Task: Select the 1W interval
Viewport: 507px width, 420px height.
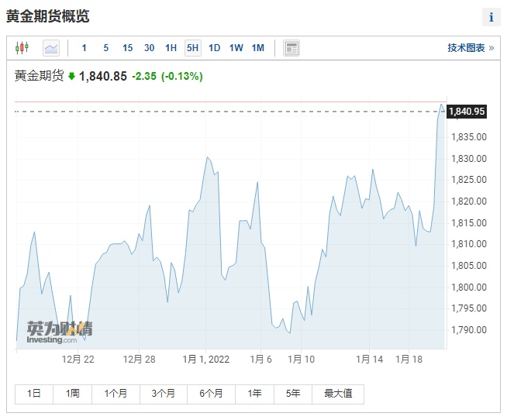Action: (236, 48)
